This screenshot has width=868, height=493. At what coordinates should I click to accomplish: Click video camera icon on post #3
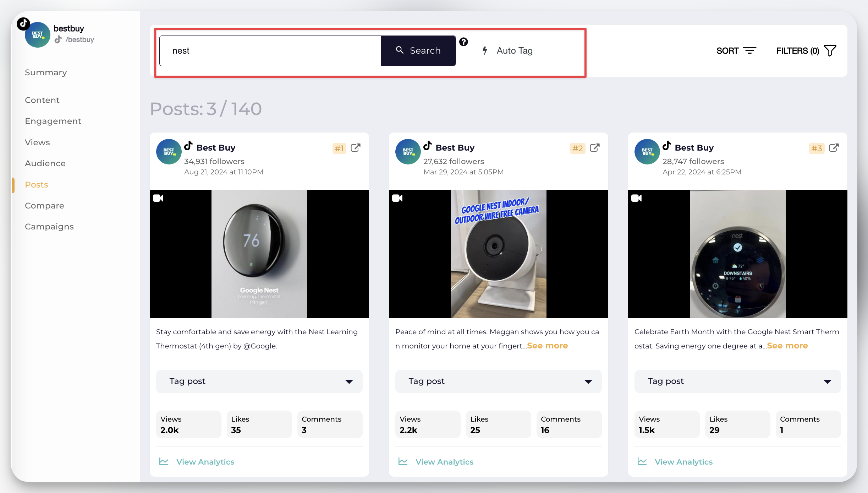636,198
